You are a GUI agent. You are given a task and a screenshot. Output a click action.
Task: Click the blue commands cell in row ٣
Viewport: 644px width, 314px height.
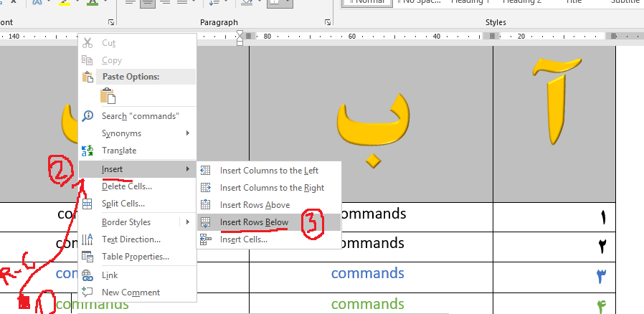(x=367, y=273)
